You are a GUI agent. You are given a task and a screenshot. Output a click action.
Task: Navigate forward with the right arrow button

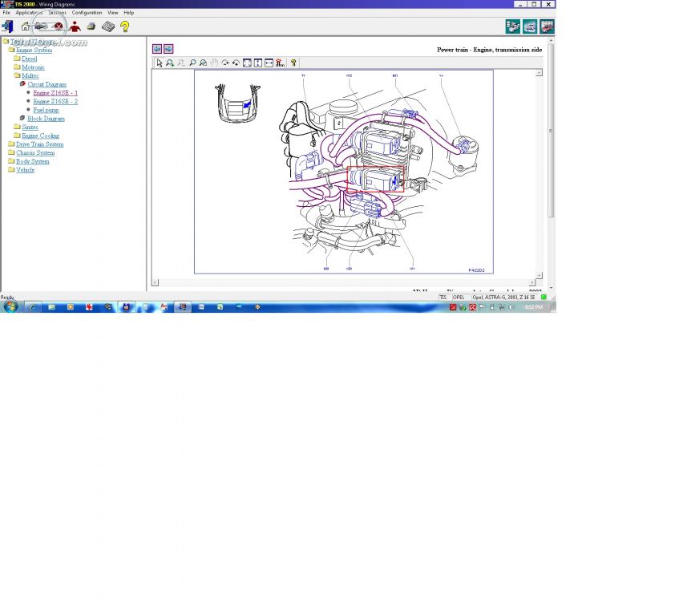168,49
